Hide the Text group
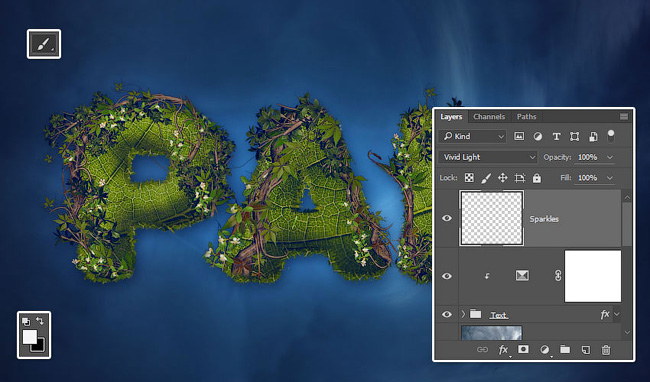The width and height of the screenshot is (650, 382). [447, 314]
